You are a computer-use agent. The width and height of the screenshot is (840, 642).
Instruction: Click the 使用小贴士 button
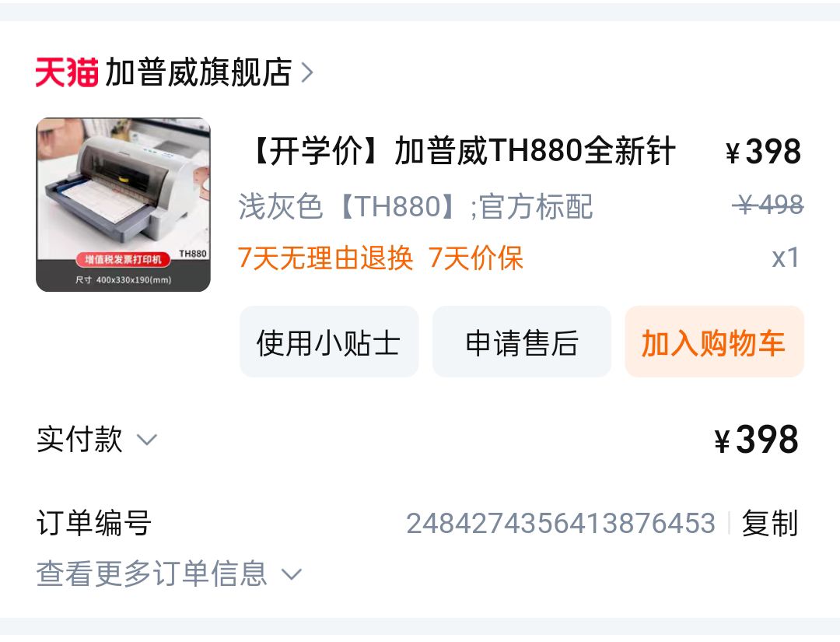(x=329, y=342)
